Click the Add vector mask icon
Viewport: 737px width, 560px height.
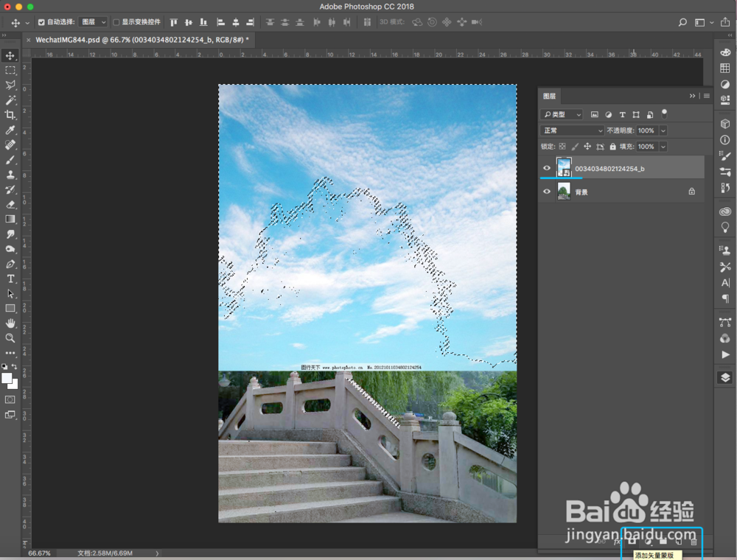click(x=632, y=540)
